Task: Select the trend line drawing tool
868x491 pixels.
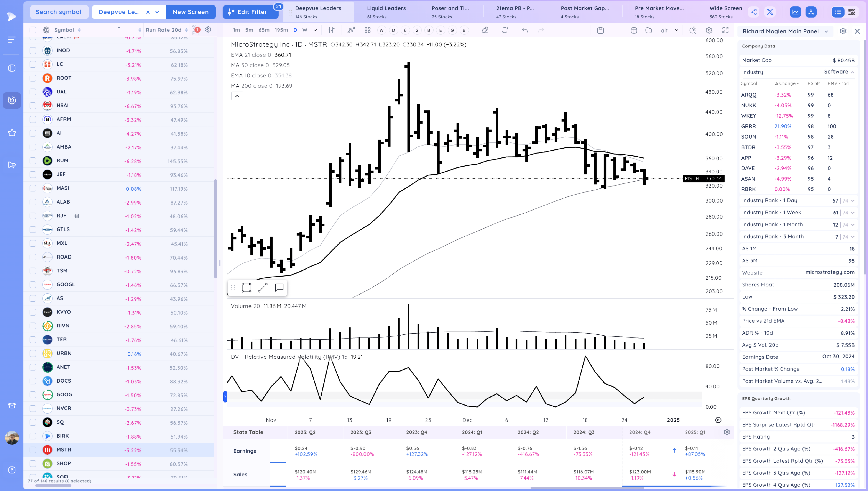Action: click(x=262, y=288)
